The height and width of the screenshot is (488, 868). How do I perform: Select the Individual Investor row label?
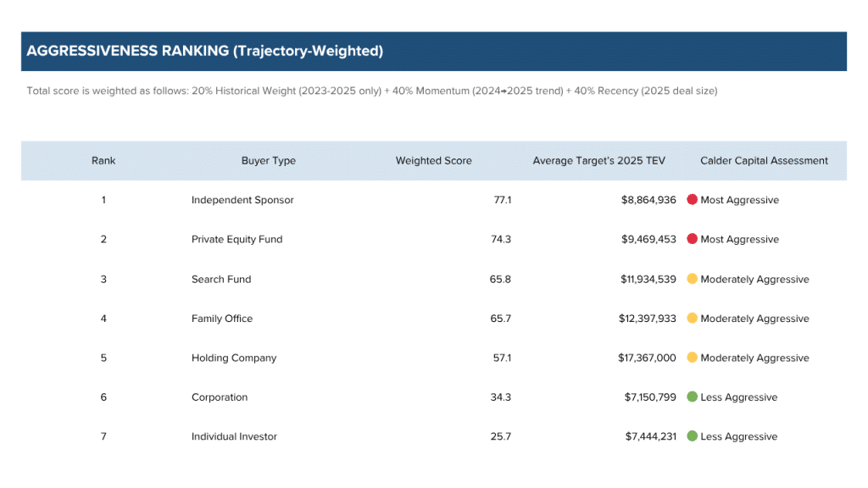tap(234, 436)
